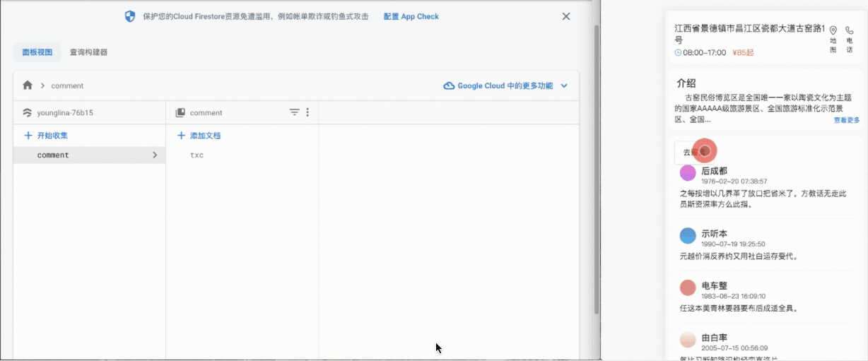Open Google Cloud 中的更多功能
This screenshot has width=868, height=361.
click(505, 85)
